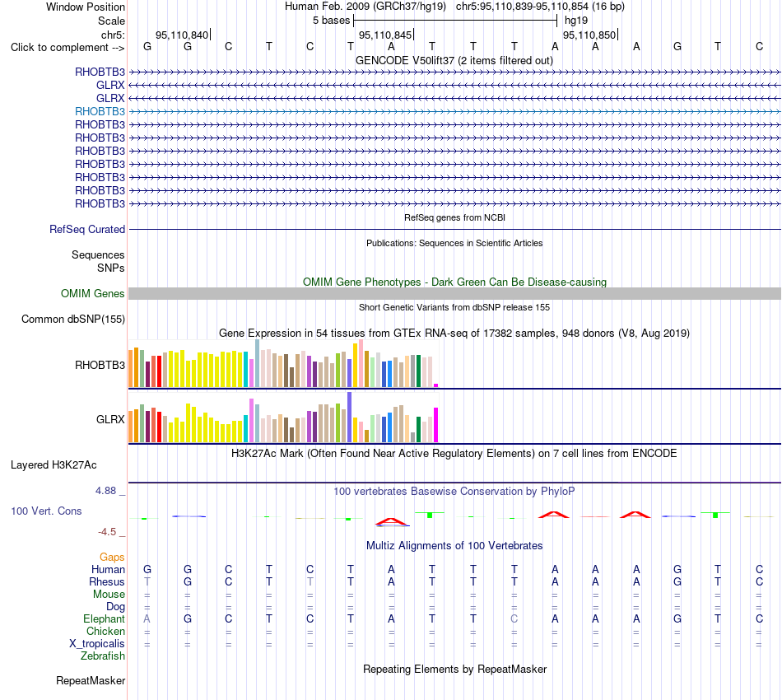The width and height of the screenshot is (782, 700).
Task: Open the H3K27Ac Mark ENCODE track title
Action: [x=454, y=453]
